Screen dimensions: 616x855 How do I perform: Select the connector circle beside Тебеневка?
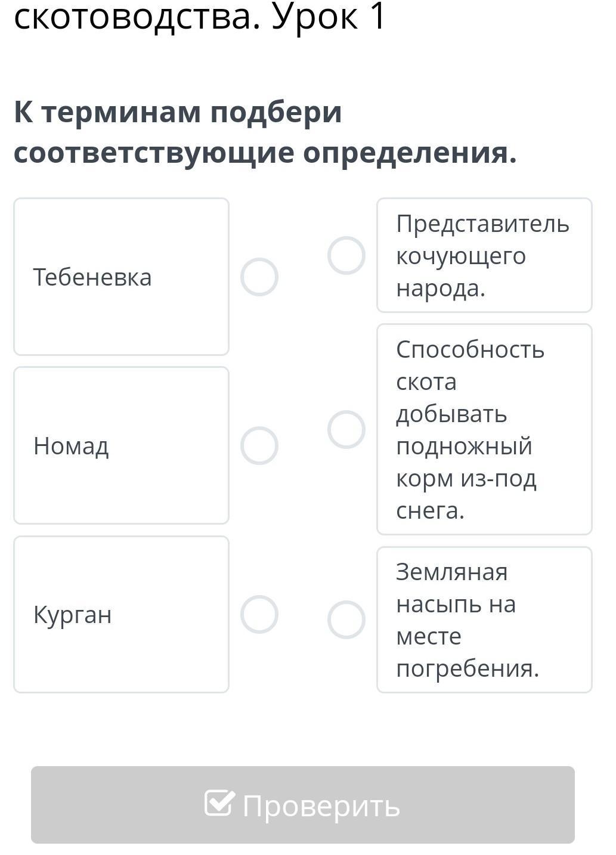point(259,277)
